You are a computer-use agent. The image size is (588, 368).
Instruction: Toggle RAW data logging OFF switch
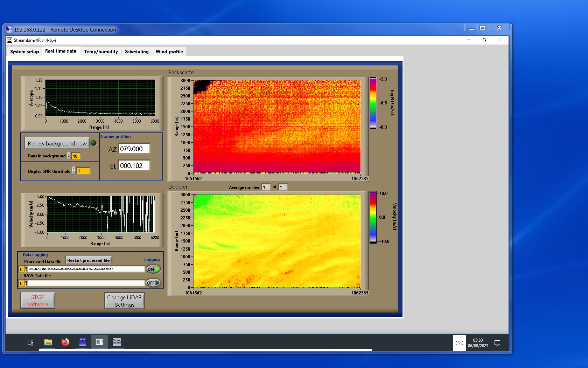point(153,283)
